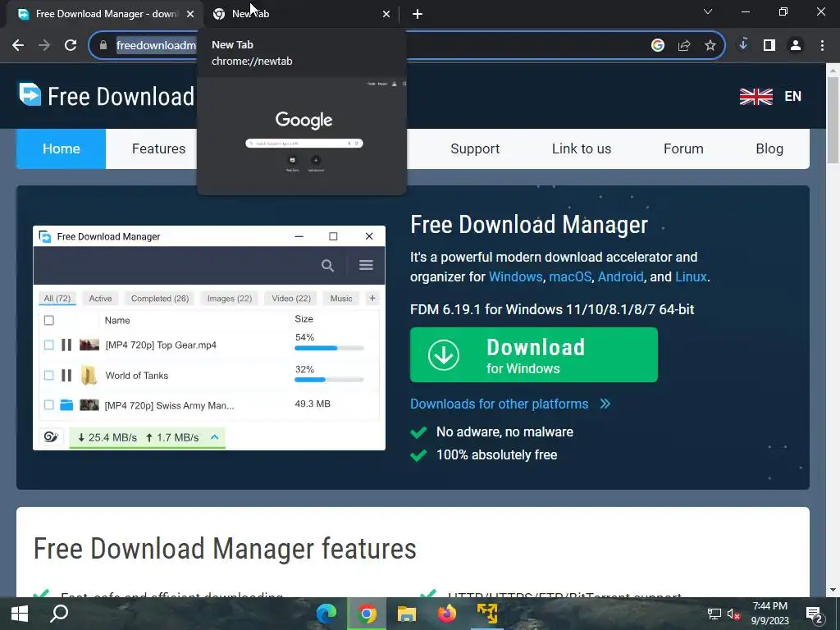Go back with the browser back arrow
Screen dimensions: 840x630
coord(18,46)
